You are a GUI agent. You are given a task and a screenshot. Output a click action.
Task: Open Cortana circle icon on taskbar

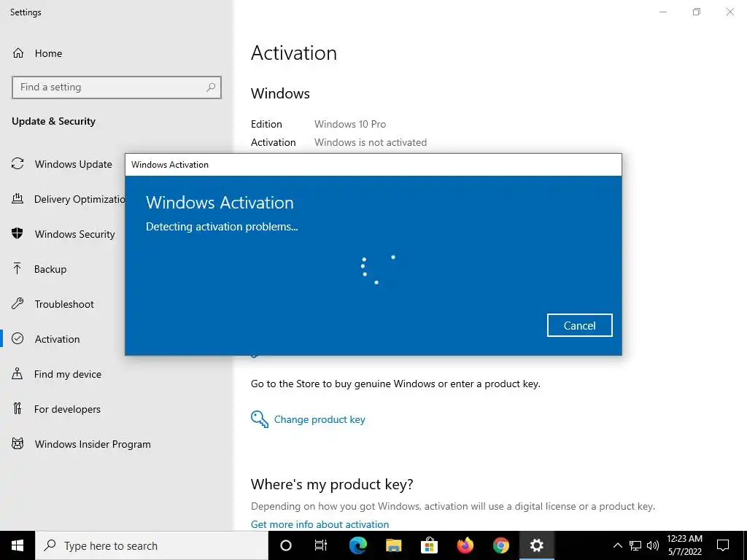tap(286, 545)
